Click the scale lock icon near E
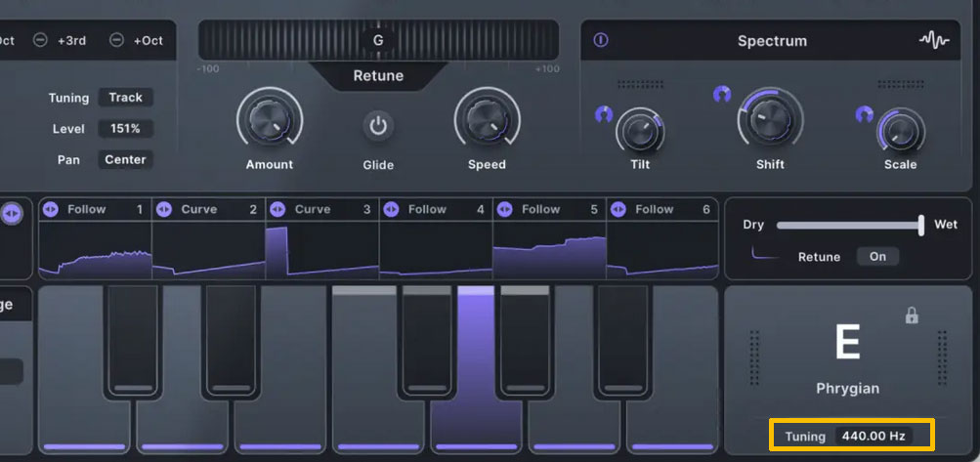Screen dimensions: 980x462 912,315
